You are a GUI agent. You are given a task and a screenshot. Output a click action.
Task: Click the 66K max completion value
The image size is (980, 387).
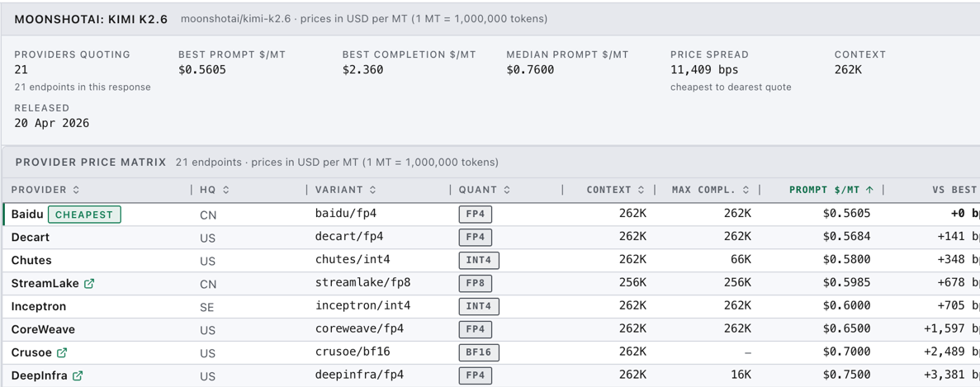[x=741, y=260]
